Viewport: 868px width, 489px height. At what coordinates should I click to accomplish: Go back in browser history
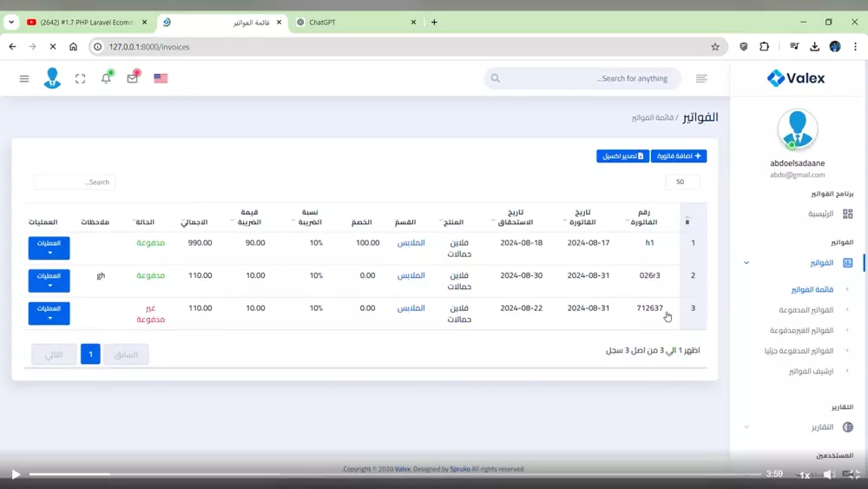click(x=12, y=47)
